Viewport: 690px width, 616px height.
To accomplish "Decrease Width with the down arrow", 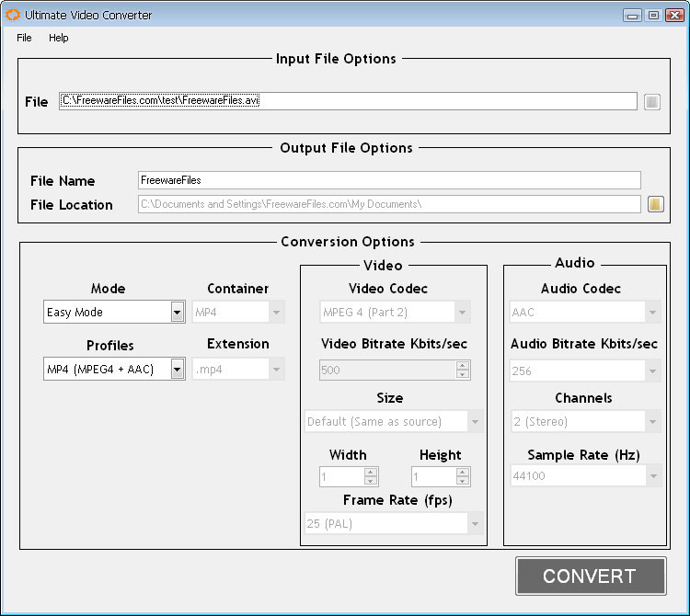I will pyautogui.click(x=371, y=481).
